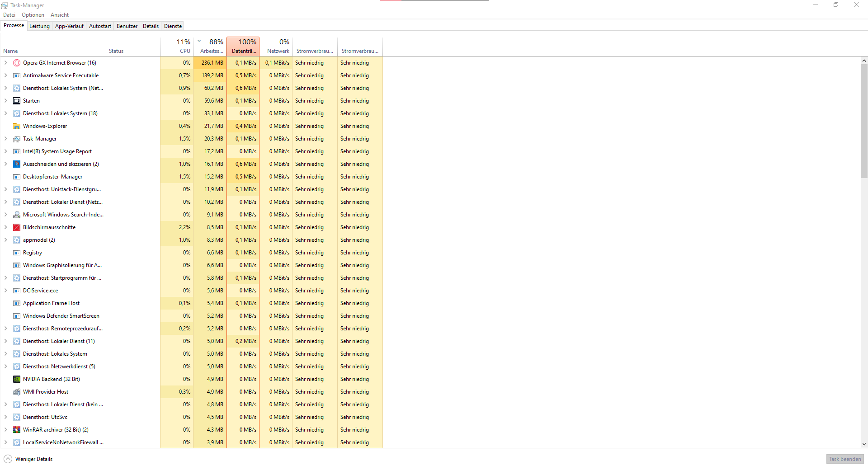This screenshot has width=868, height=470.
Task: Expand the WinRAR archiver (32 Bit) group
Action: click(x=5, y=429)
